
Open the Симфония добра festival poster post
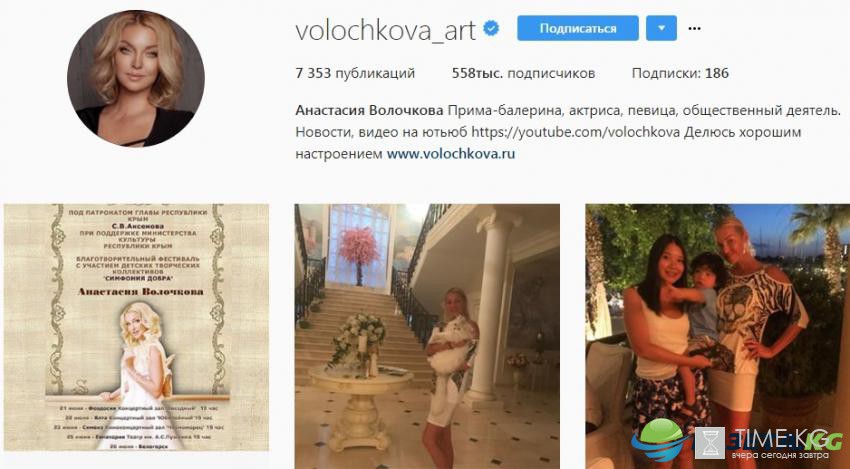[x=136, y=327]
